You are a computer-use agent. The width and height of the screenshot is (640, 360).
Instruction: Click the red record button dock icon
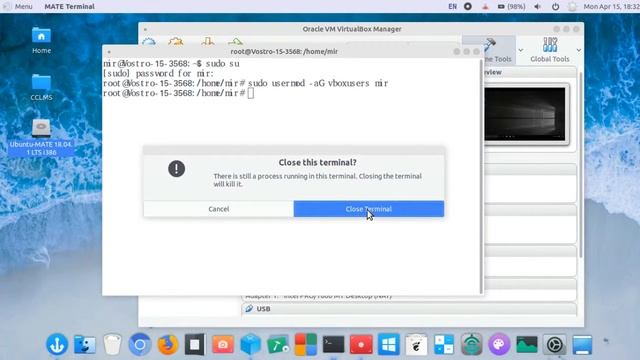361,344
